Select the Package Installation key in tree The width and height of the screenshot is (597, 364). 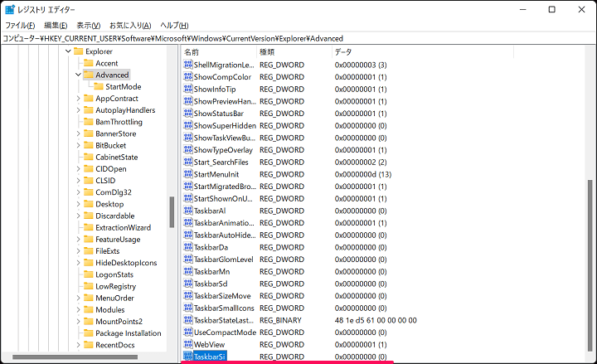click(129, 333)
